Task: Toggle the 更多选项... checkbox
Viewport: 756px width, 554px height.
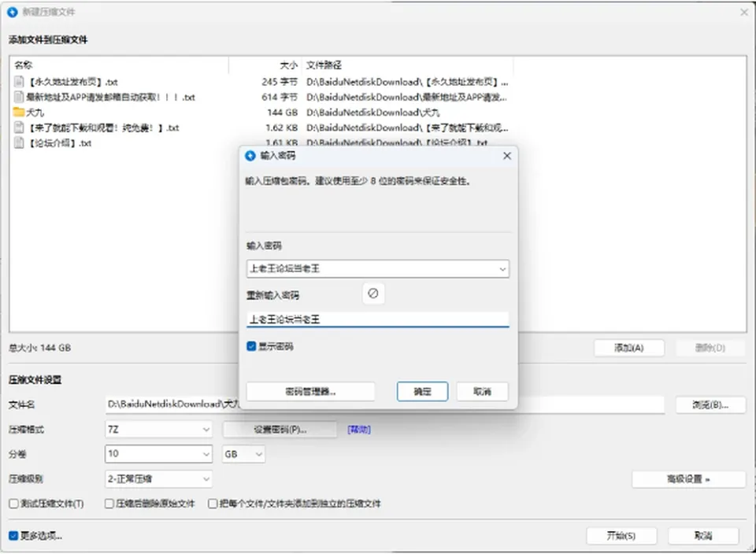Action: 13,536
